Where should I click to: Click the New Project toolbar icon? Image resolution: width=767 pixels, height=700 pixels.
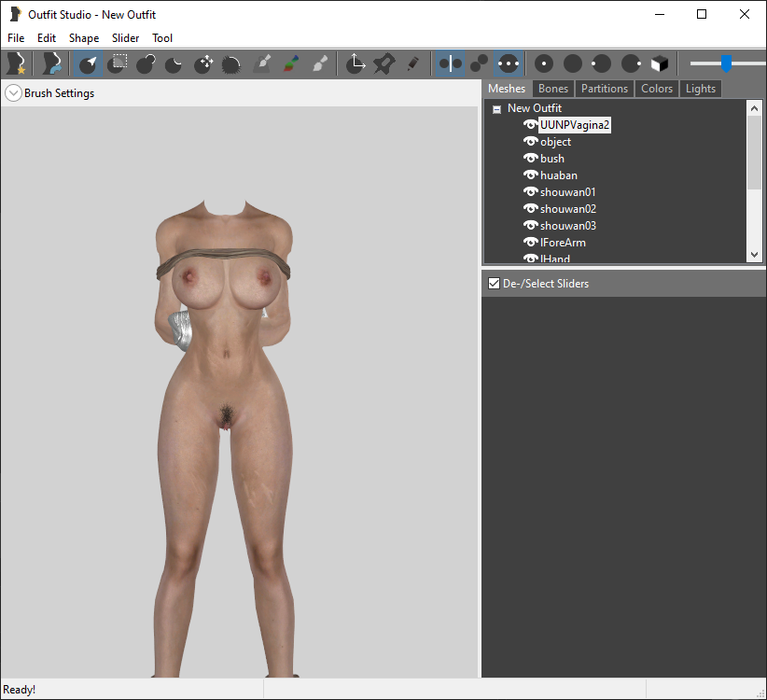pos(16,63)
